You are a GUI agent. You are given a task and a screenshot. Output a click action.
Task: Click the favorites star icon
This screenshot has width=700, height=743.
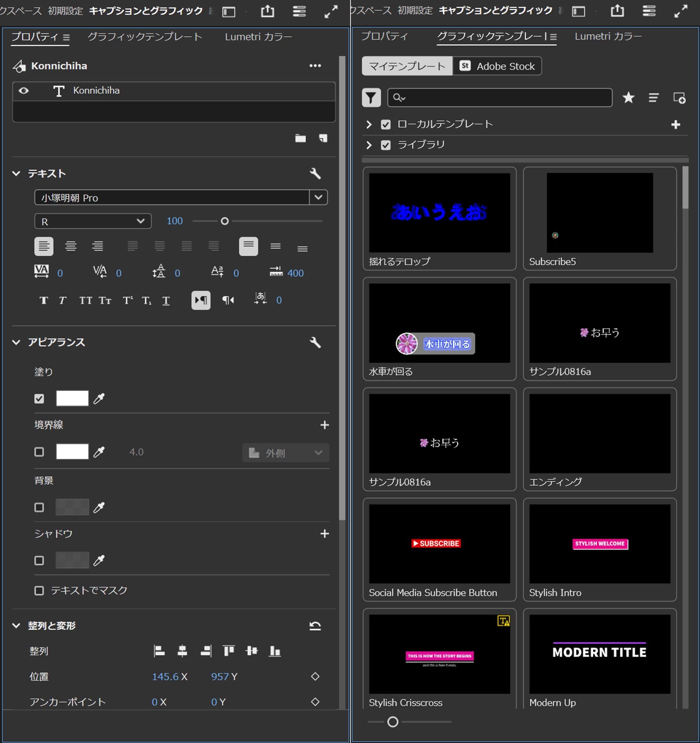coord(628,98)
